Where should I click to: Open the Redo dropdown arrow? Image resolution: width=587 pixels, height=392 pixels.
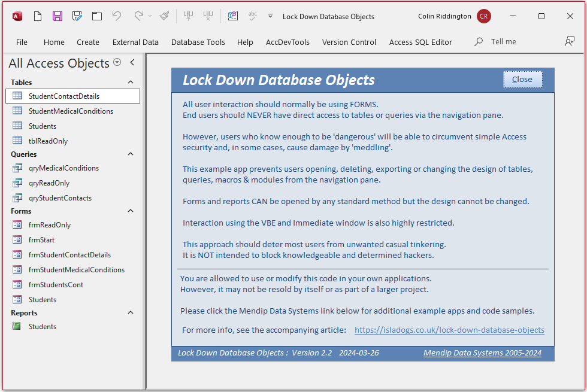pyautogui.click(x=150, y=16)
